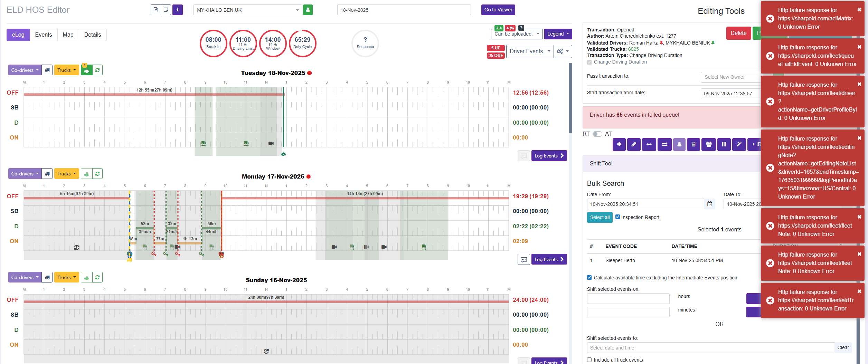Click validated truck number 6025 link
Image resolution: width=868 pixels, height=364 pixels.
pos(633,49)
